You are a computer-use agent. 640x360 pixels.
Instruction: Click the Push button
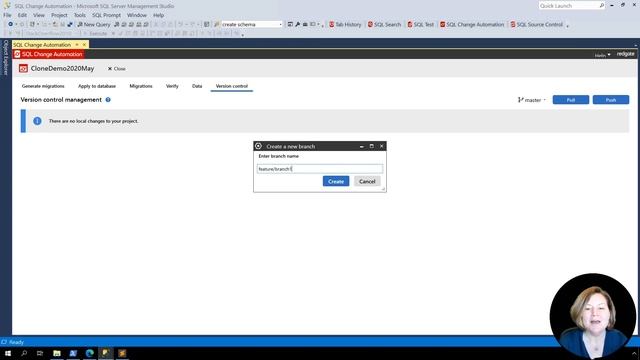(x=611, y=100)
